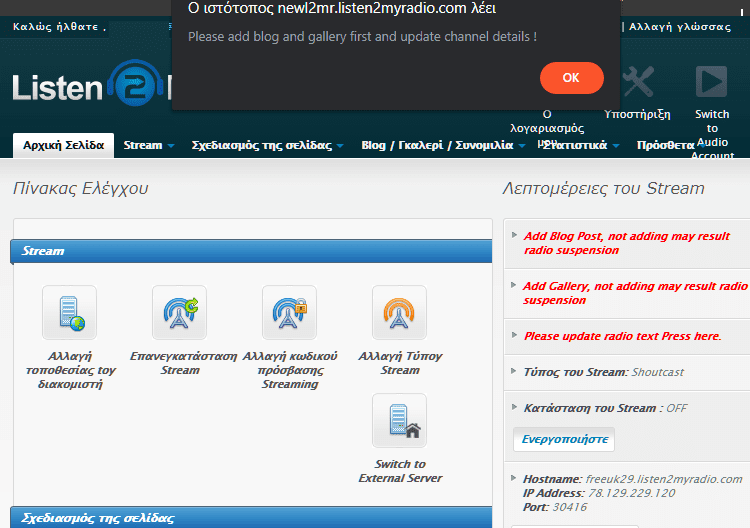This screenshot has width=750, height=528.
Task: Click the Ενεργοποιήστε button
Action: (x=564, y=439)
